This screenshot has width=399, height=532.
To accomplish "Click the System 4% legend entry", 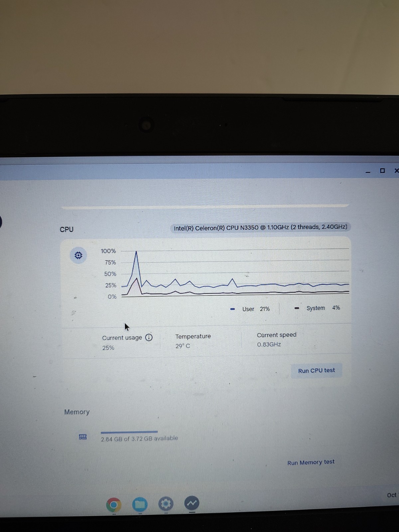I will (x=318, y=308).
